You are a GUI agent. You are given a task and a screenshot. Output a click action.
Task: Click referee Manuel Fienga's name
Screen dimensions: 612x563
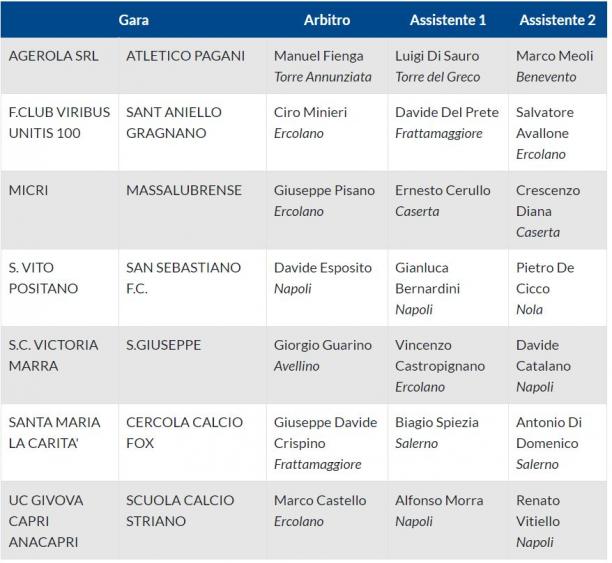coord(318,56)
